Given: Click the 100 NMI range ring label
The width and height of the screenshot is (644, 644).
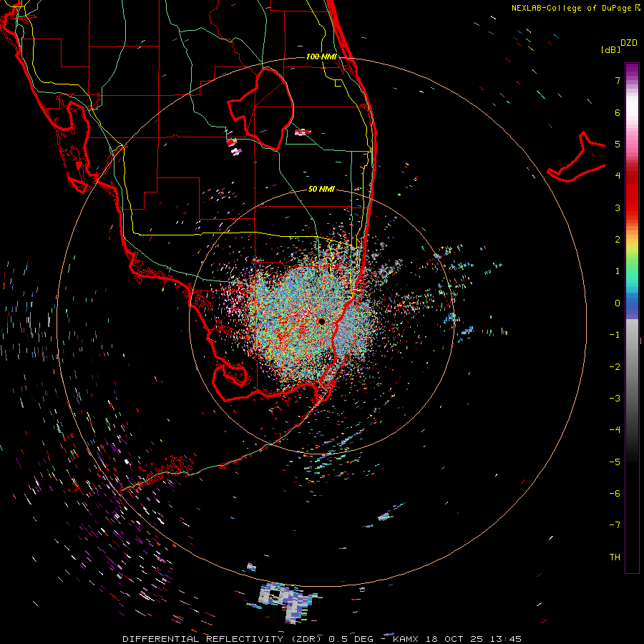Looking at the screenshot, I should [x=321, y=57].
